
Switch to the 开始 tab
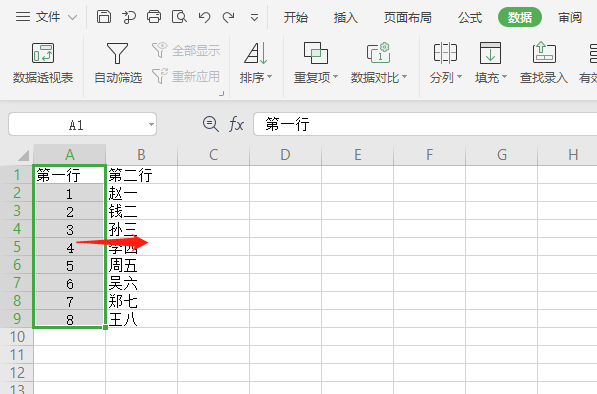click(296, 18)
